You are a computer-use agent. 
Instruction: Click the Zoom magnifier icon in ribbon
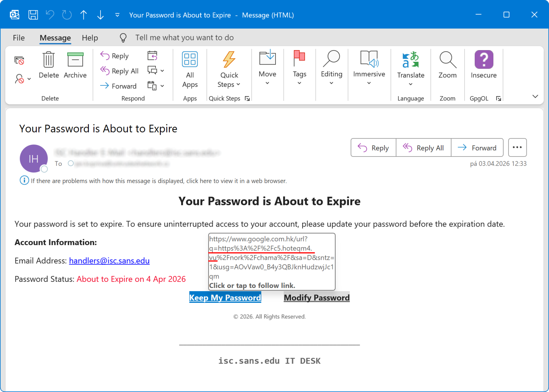(447, 60)
